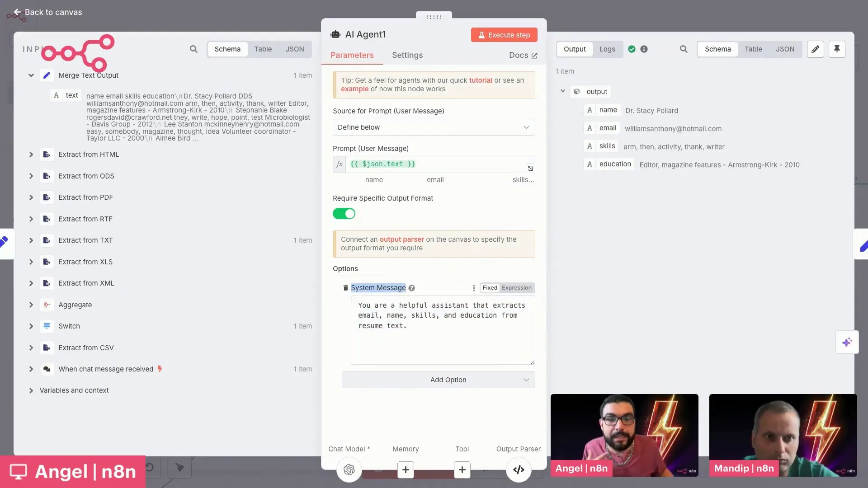Viewport: 868px width, 488px height.
Task: Add a Memory sub-node
Action: 406,470
